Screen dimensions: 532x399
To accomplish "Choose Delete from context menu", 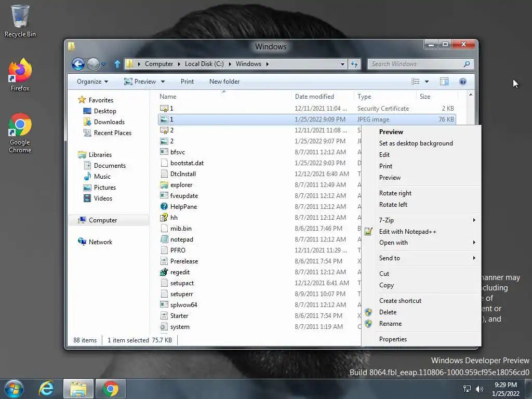I will tap(421, 312).
